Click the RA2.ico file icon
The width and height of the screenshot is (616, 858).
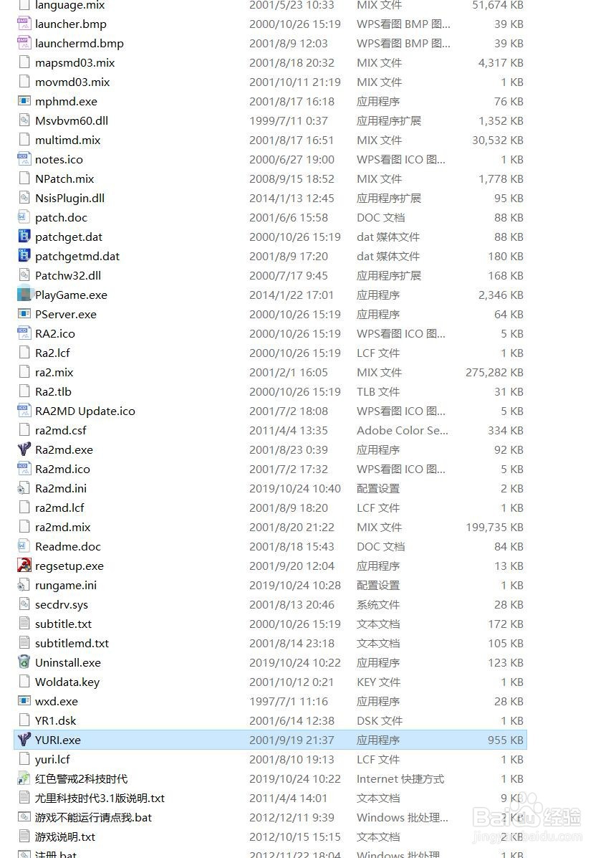pyautogui.click(x=24, y=334)
